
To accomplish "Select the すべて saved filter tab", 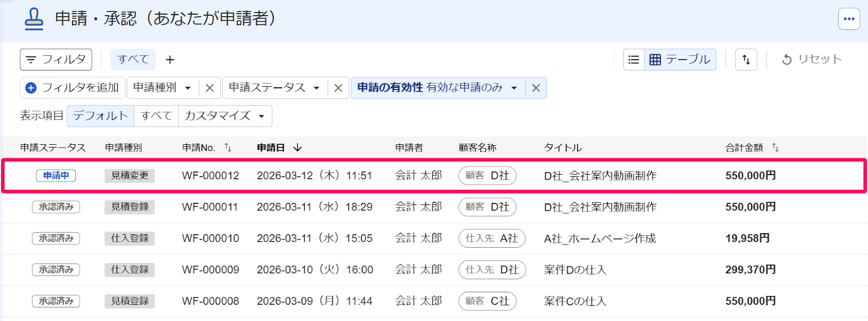I will click(x=133, y=60).
